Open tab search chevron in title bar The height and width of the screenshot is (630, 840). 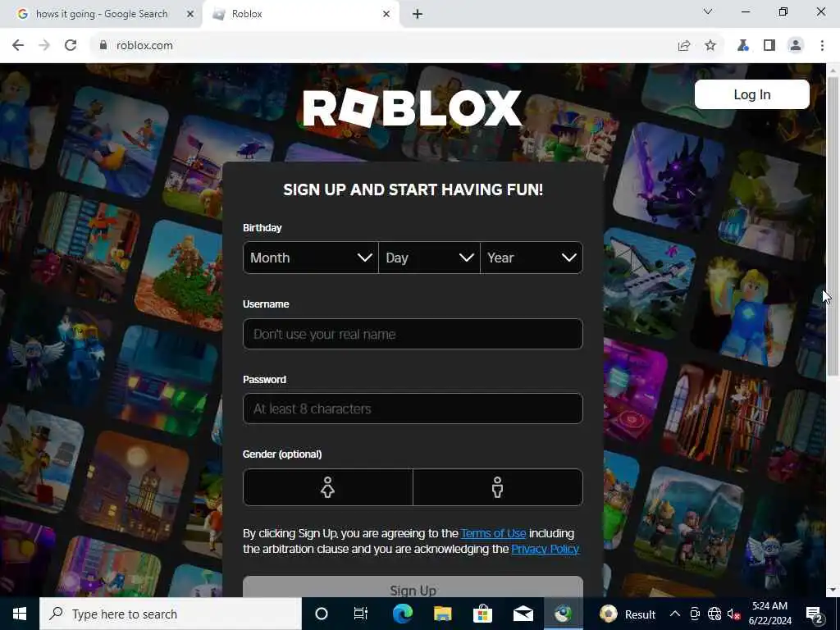(x=708, y=11)
